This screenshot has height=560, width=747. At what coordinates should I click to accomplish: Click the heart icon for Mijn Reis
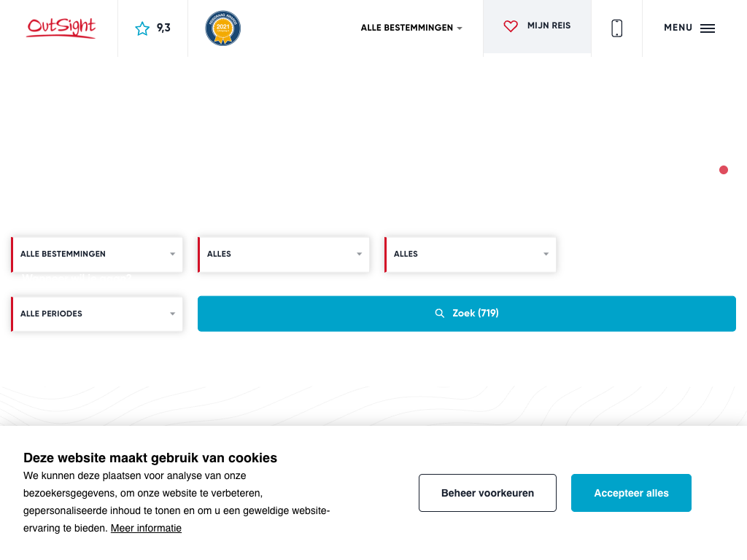[511, 26]
